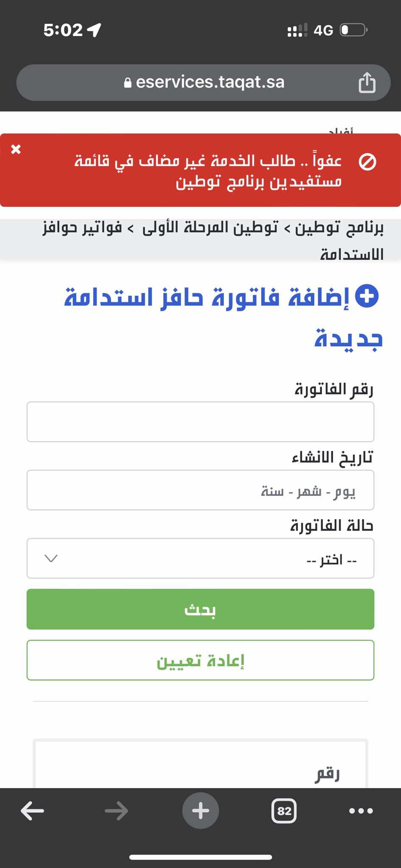Click the green بحث search button
The width and height of the screenshot is (401, 868).
200,609
